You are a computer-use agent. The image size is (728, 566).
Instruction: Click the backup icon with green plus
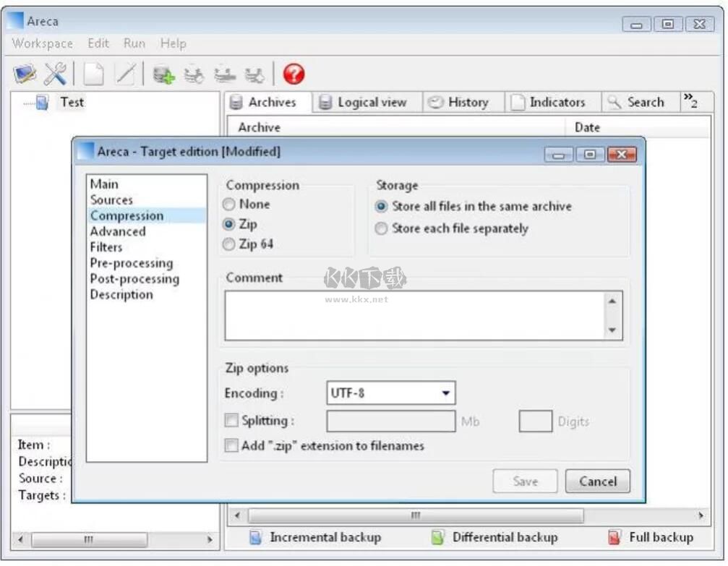pyautogui.click(x=163, y=74)
